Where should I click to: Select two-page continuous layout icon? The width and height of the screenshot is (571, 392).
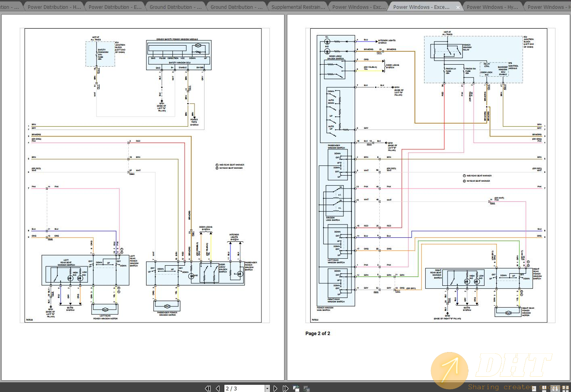(x=566, y=388)
